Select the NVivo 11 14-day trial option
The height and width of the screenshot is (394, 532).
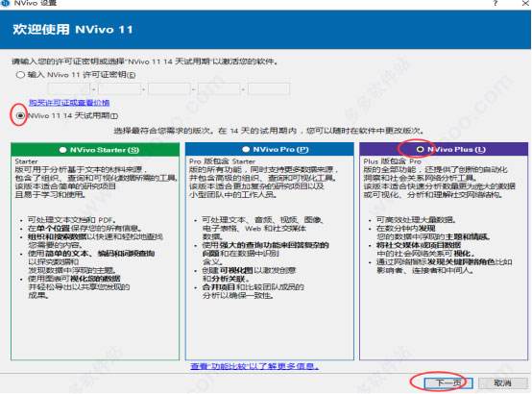tap(20, 116)
